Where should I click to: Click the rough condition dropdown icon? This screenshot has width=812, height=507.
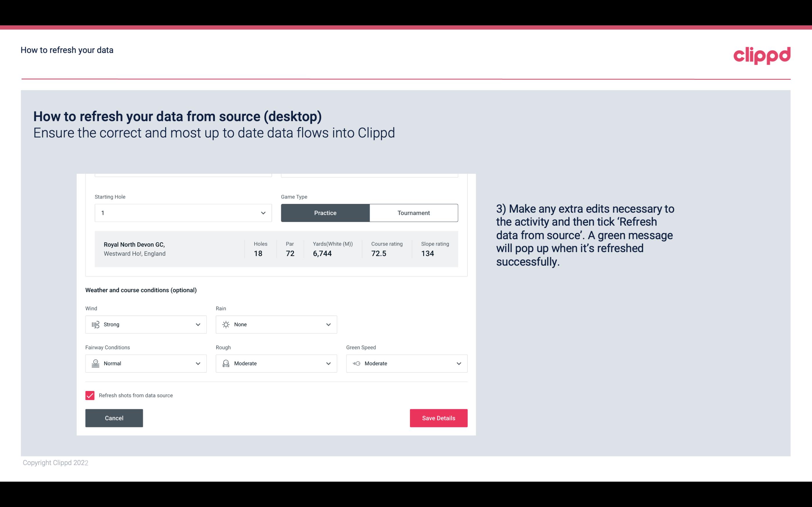(328, 363)
